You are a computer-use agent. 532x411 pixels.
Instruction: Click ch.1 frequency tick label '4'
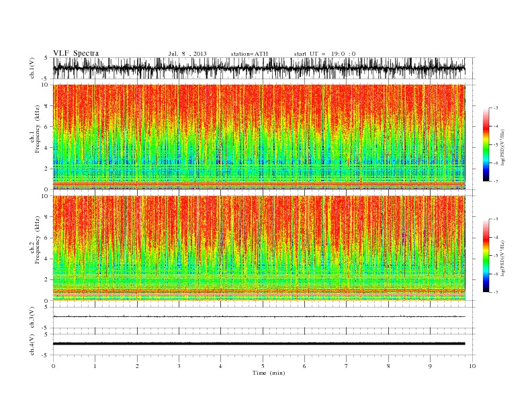(46, 148)
